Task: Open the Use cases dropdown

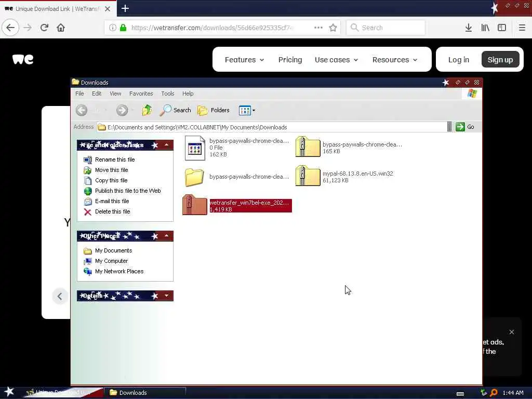Action: (336, 60)
